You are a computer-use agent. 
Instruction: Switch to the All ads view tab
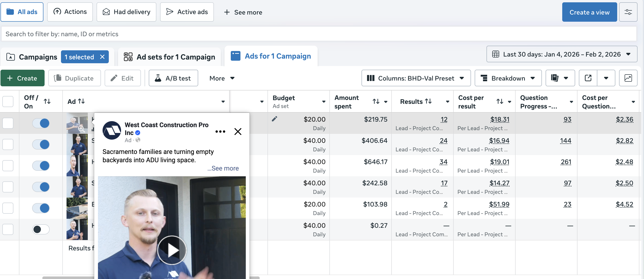pos(22,12)
